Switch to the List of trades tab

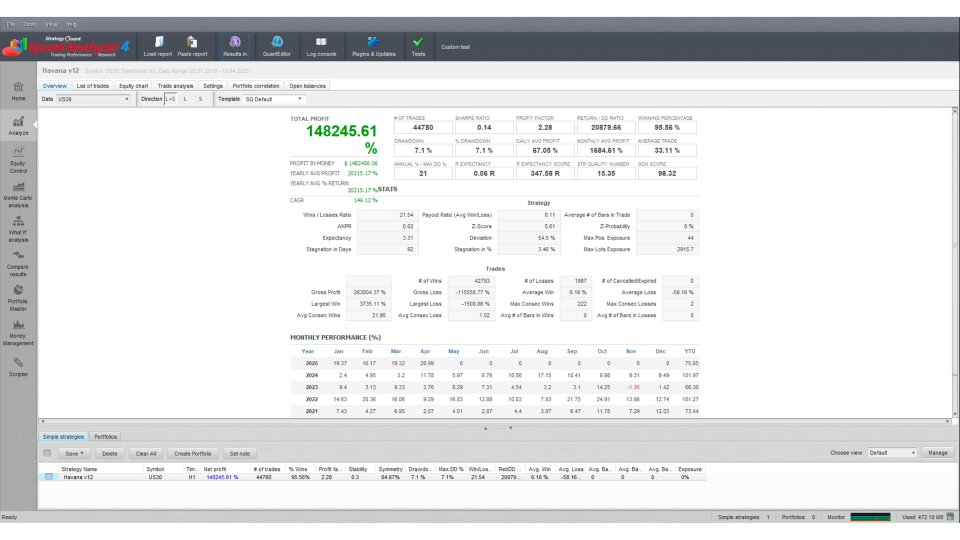pos(92,86)
